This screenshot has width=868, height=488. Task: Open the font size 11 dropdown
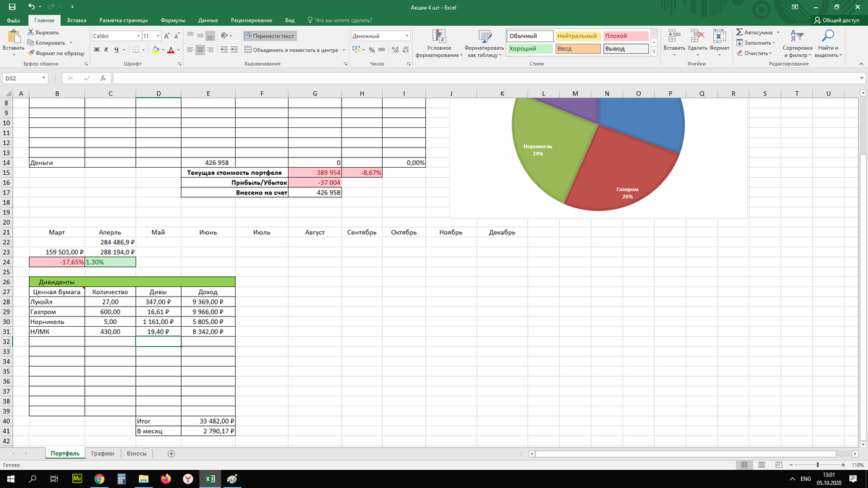(x=157, y=35)
